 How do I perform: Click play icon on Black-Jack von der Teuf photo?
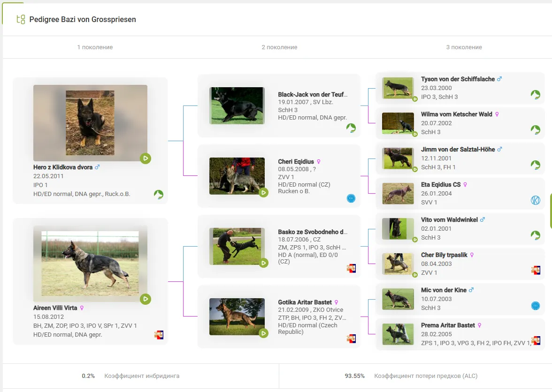pyautogui.click(x=263, y=122)
